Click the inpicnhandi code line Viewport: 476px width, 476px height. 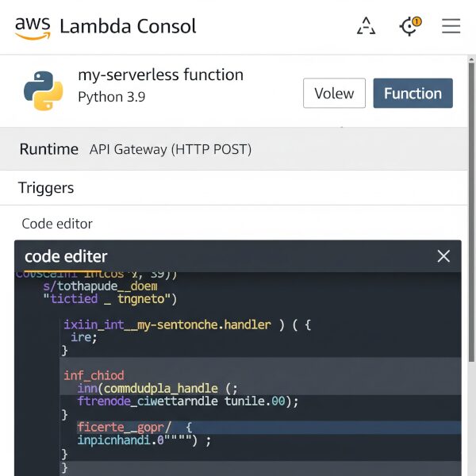coord(144,440)
